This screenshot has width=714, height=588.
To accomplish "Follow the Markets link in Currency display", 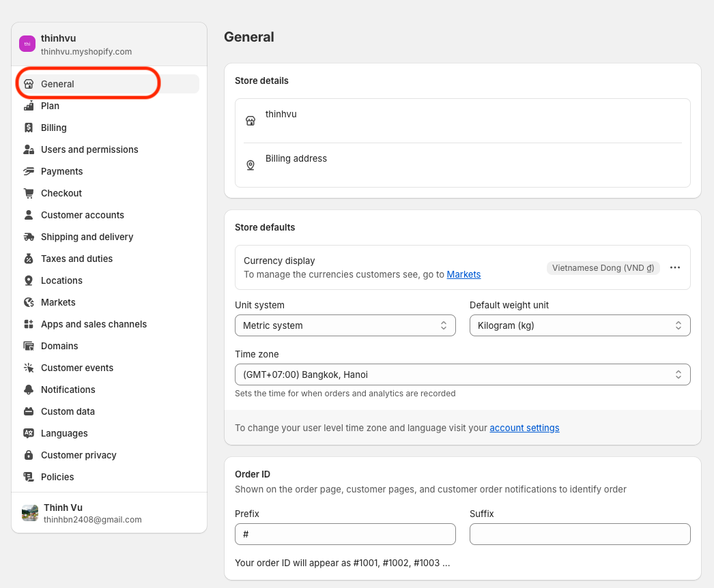I will 463,274.
